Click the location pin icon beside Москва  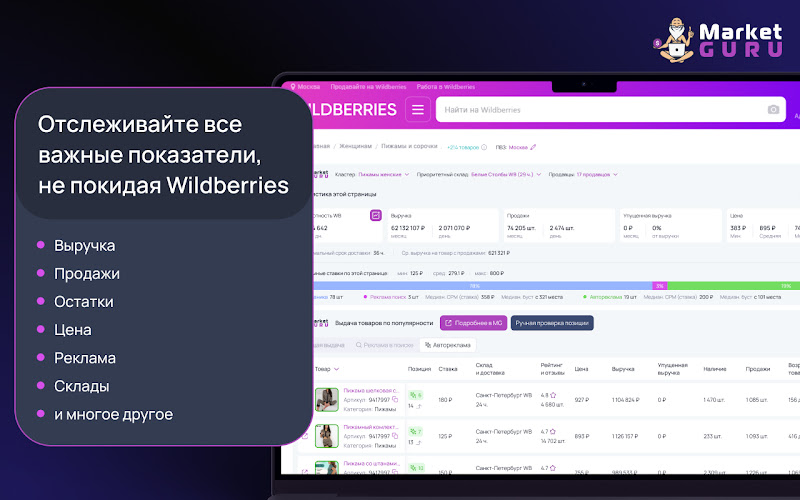click(293, 87)
